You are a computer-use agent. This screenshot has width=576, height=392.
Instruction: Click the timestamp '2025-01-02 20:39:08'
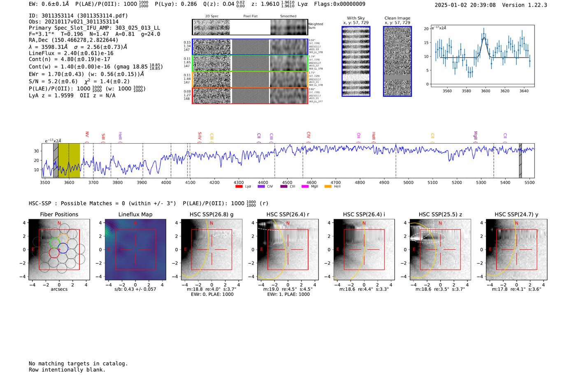tap(465, 5)
